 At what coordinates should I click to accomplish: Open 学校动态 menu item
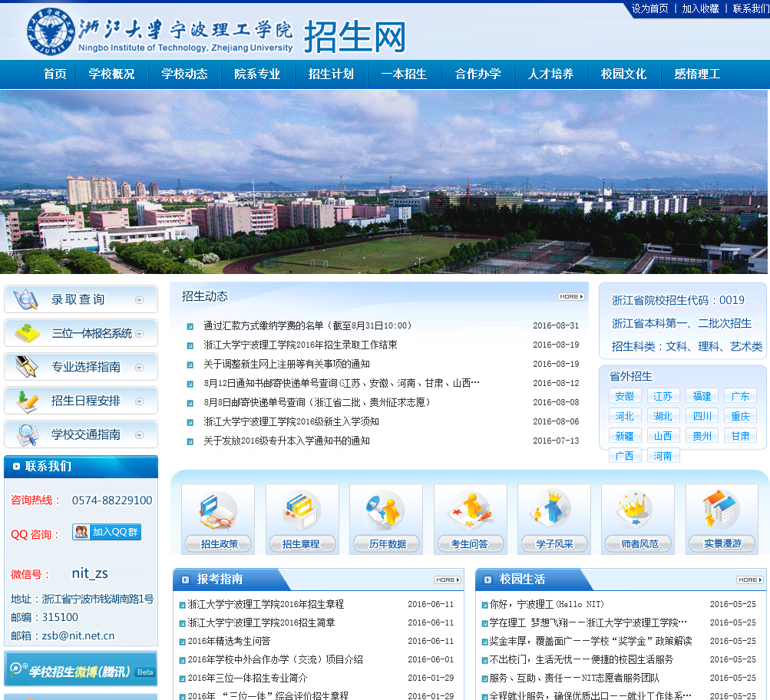coord(185,74)
